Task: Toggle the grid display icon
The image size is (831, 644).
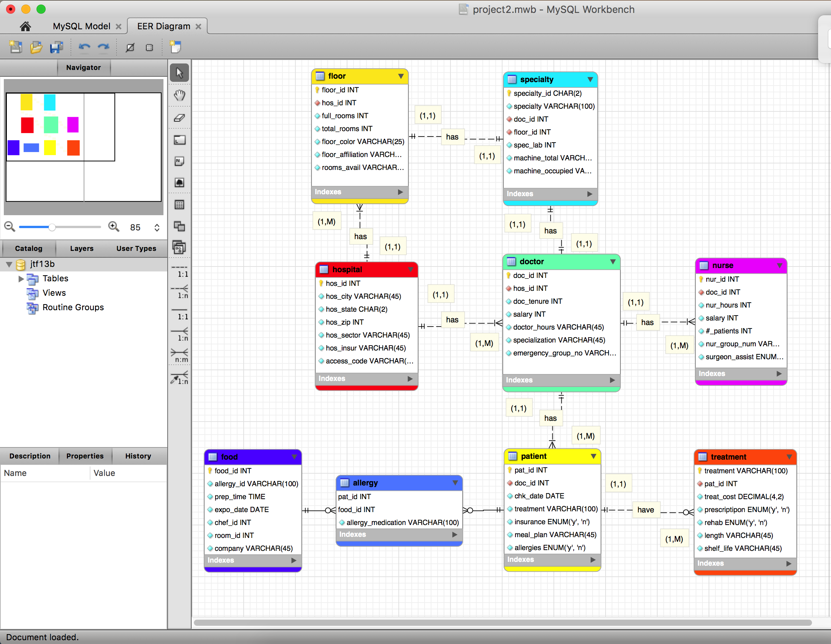Action: [x=130, y=48]
